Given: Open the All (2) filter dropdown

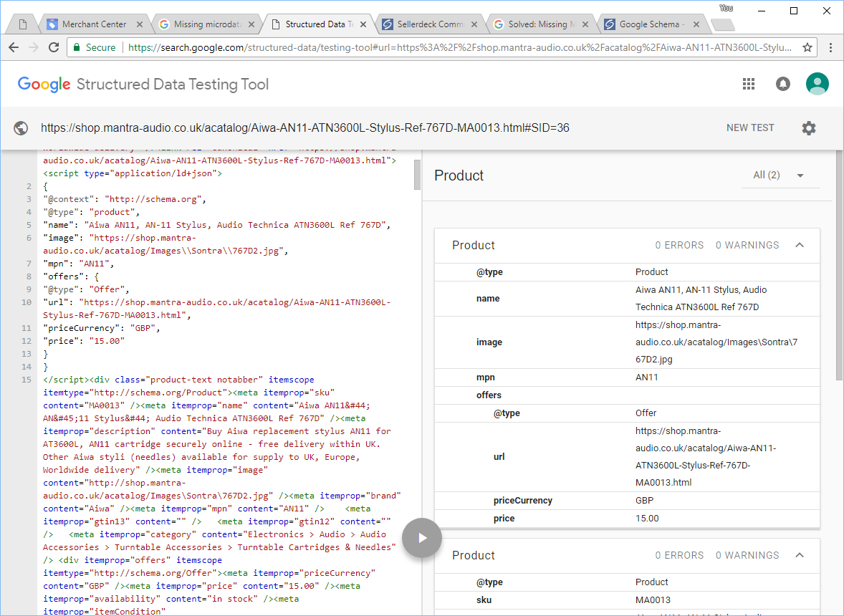Looking at the screenshot, I should 779,175.
